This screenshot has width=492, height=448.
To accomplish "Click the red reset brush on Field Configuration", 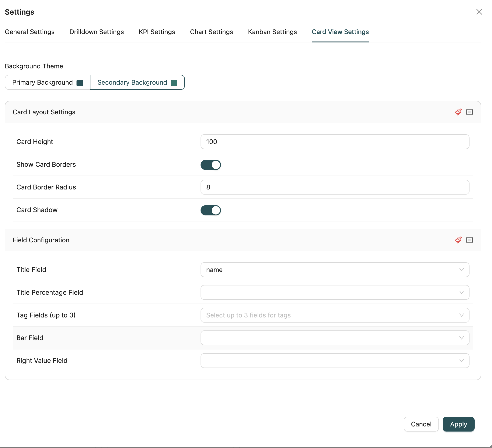I will (x=458, y=240).
